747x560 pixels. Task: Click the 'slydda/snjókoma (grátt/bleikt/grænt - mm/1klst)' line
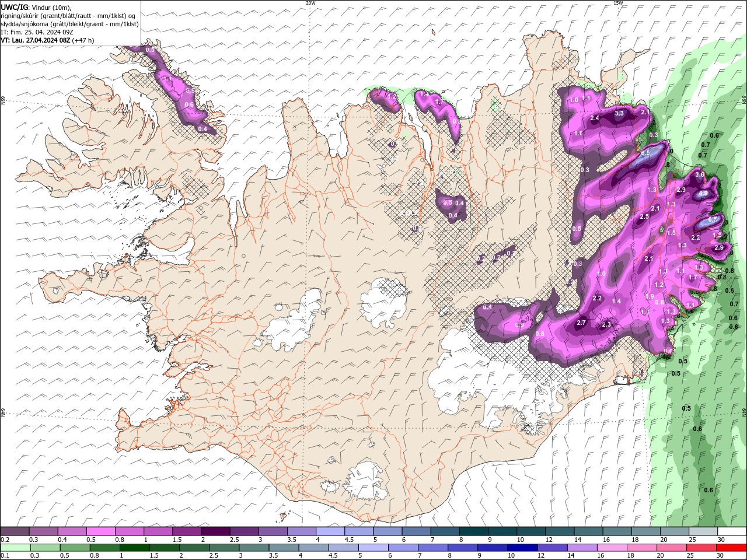pyautogui.click(x=70, y=24)
